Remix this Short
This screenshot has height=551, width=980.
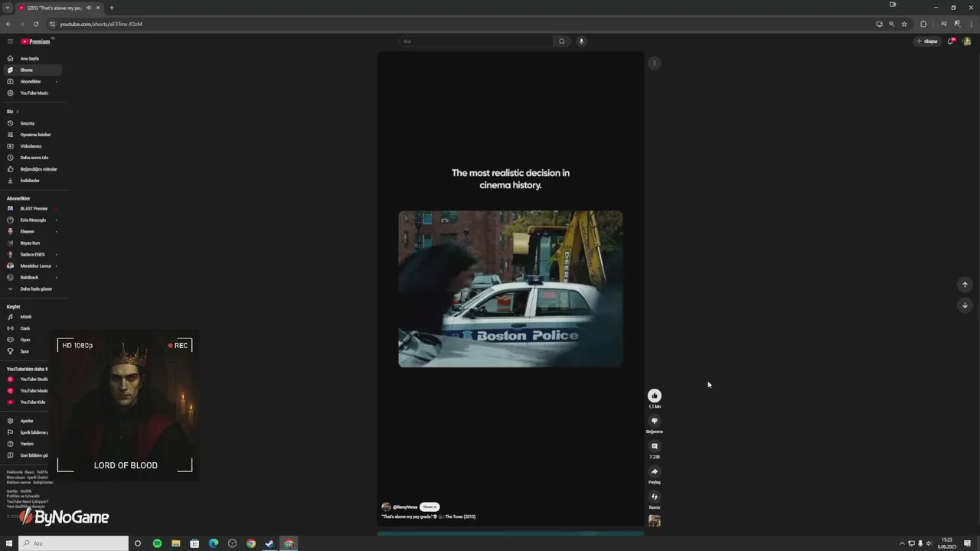(655, 497)
